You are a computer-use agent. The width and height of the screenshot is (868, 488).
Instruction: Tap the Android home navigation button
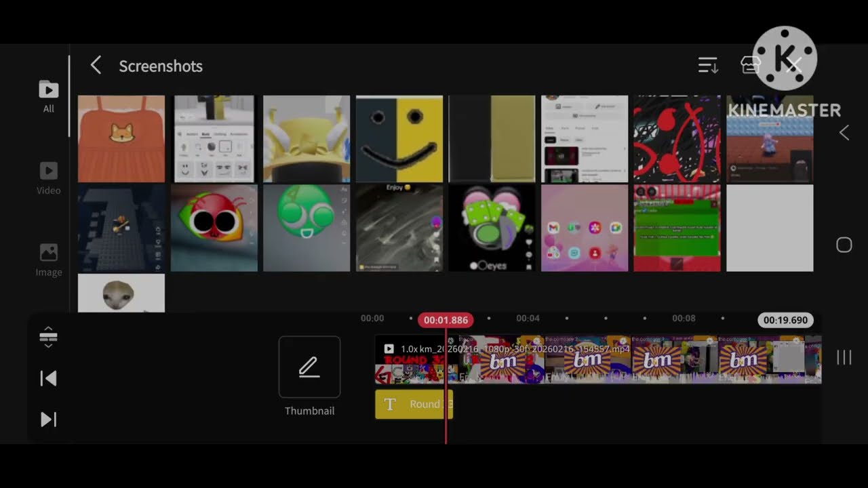[x=844, y=245]
